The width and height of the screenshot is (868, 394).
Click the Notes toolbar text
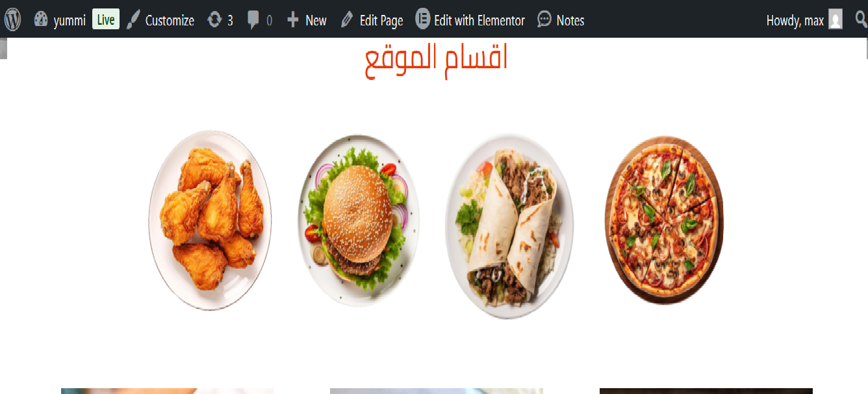pos(570,20)
